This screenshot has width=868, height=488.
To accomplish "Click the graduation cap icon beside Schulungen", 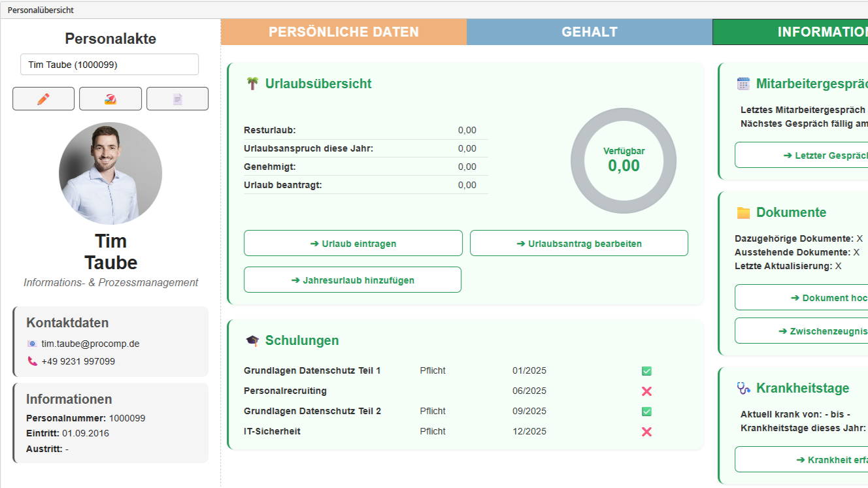I will [x=252, y=340].
